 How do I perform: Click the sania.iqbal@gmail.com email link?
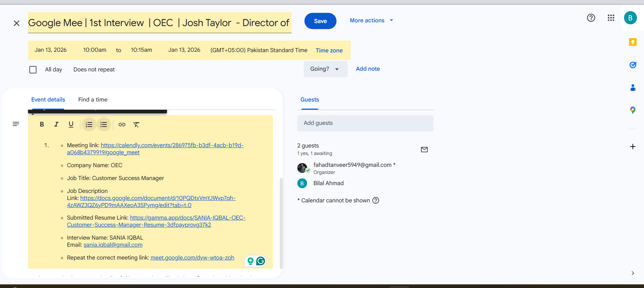[x=113, y=245]
